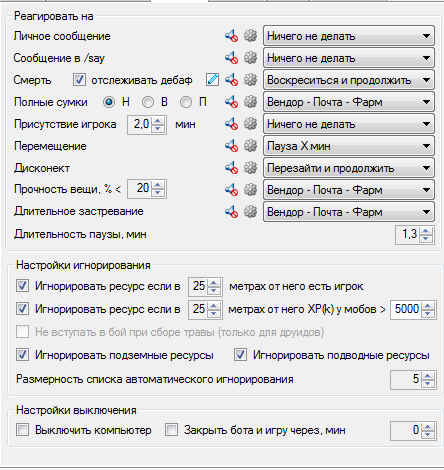Click sound icon for Перемещение row
Viewport: 444px width, 470px height.
tap(231, 146)
